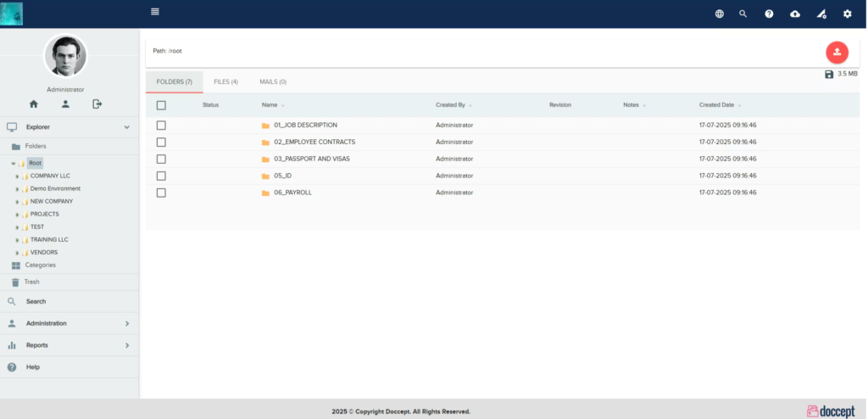This screenshot has height=419, width=868.
Task: Check the 06_PAYROLL row checkbox
Action: click(x=161, y=193)
